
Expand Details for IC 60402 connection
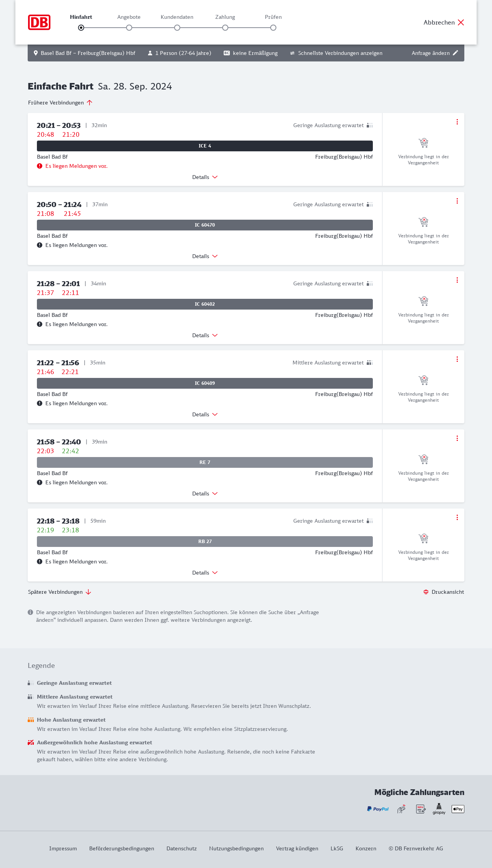[205, 335]
